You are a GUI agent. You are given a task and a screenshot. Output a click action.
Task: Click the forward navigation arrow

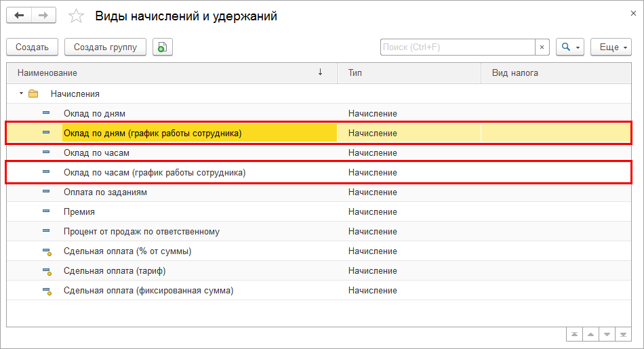(43, 16)
